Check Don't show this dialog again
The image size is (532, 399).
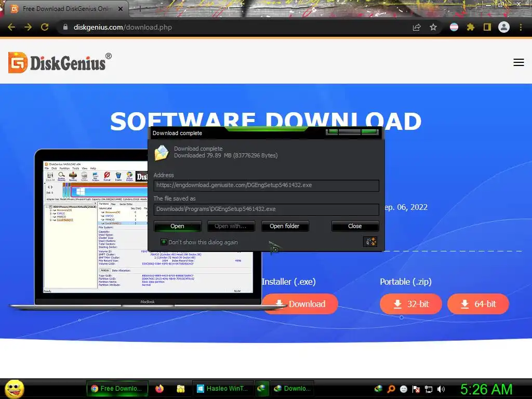(164, 242)
